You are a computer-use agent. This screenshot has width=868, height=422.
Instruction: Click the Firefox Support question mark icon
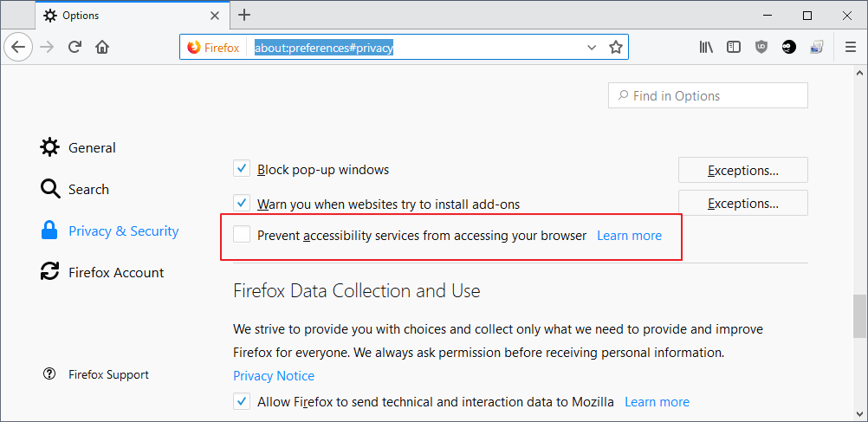tap(49, 373)
